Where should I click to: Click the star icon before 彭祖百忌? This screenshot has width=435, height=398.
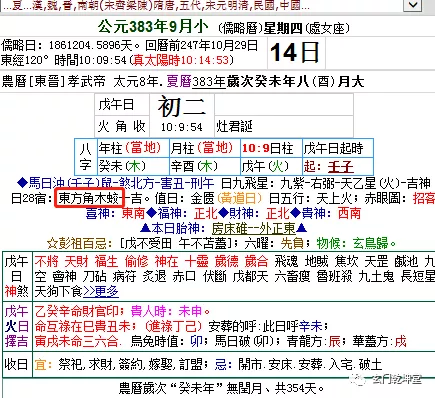point(53,244)
